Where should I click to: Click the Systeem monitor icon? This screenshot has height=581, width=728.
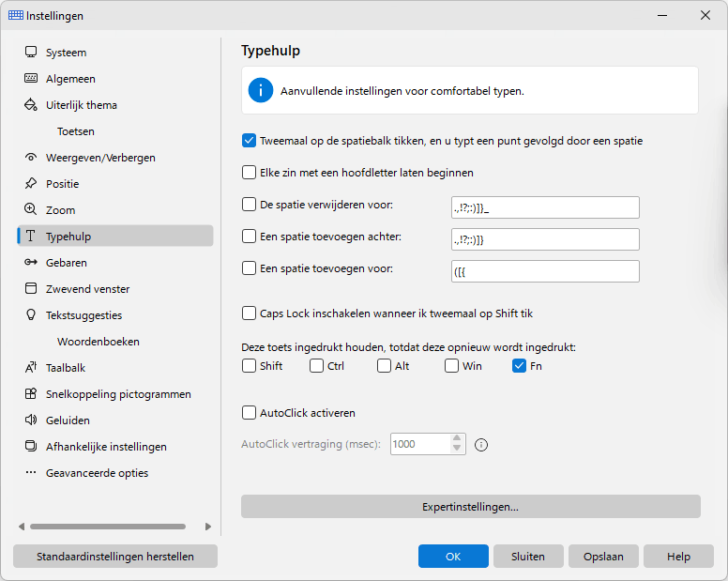[31, 52]
